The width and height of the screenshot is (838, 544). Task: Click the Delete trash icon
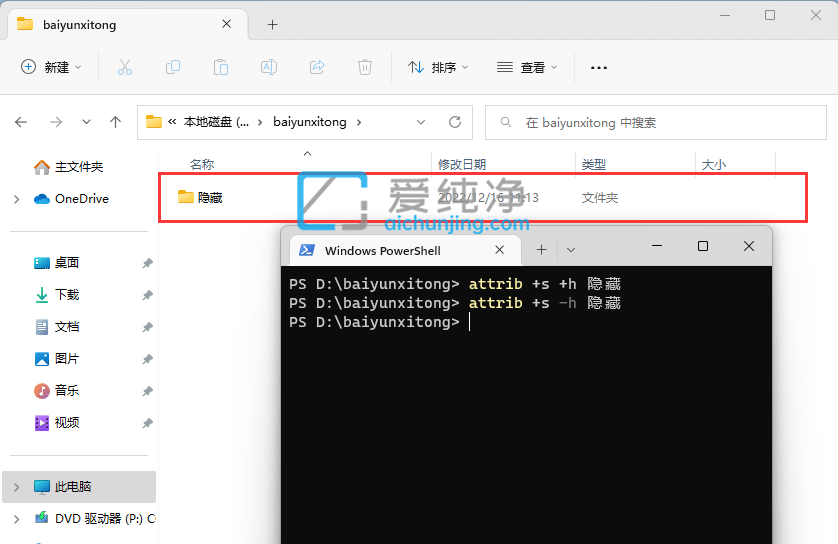[364, 67]
